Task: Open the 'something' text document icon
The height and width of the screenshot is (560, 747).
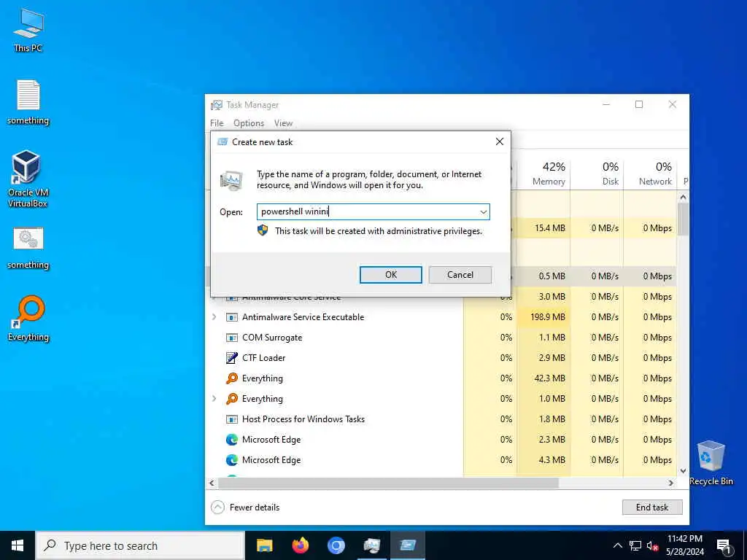Action: (x=28, y=102)
